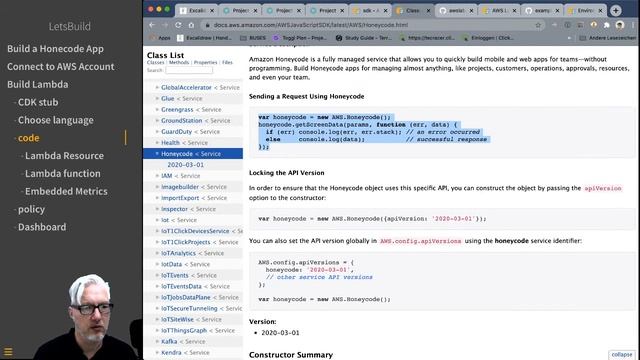Screen dimensions: 640x360
Task: Expand the Kendra service node
Action: coord(157,352)
